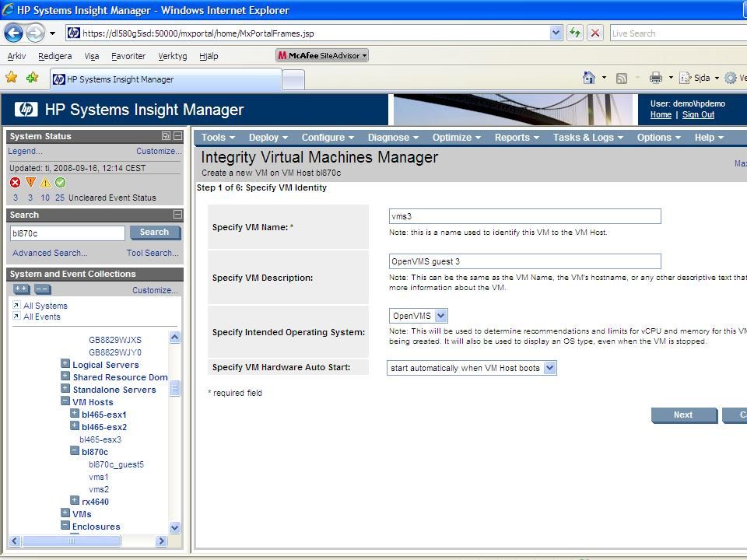Image resolution: width=747 pixels, height=560 pixels.
Task: Open the Verktyg browser menu
Action: tap(173, 56)
